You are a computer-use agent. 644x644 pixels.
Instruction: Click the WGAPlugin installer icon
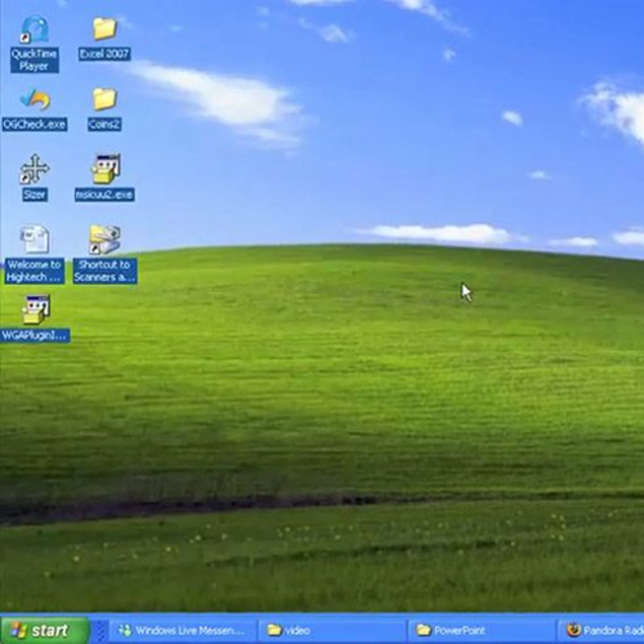pyautogui.click(x=35, y=310)
